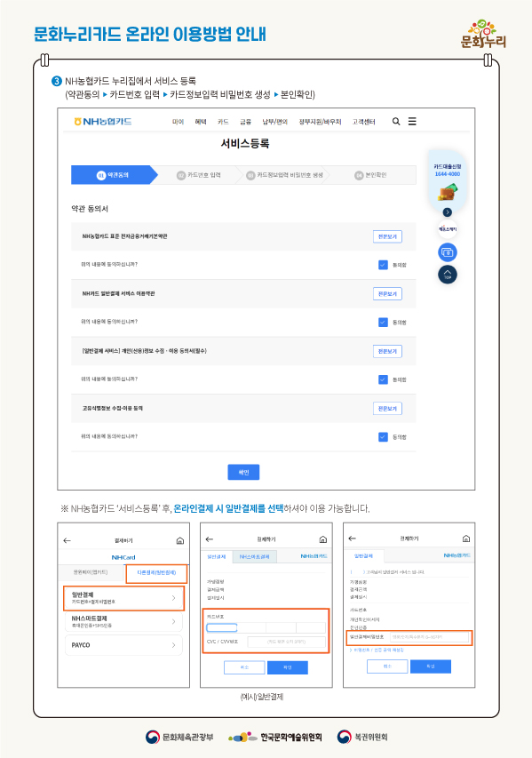Click 확인 in the 일반결제비밀번호 panel
Screen dimensions: 532x758
pyautogui.click(x=431, y=666)
